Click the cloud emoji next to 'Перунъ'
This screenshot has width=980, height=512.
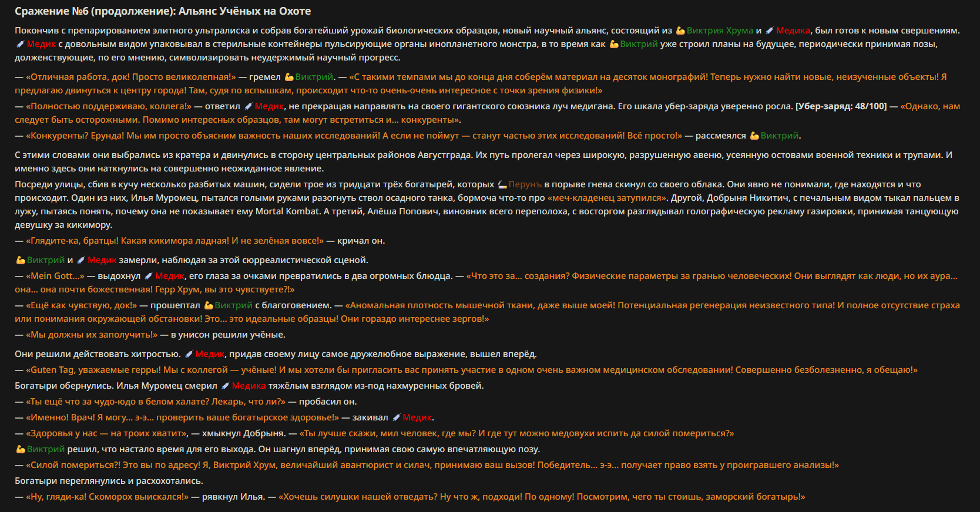502,184
